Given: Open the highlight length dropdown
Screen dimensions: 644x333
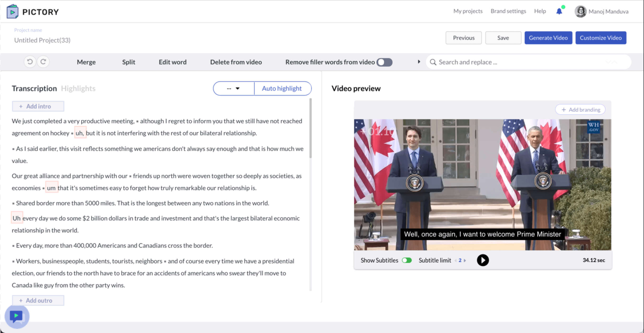Looking at the screenshot, I should click(x=233, y=88).
